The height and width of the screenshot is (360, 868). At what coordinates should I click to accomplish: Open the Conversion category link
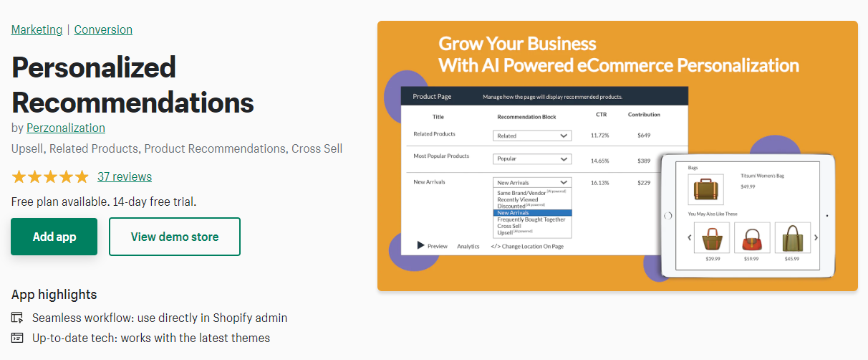coord(103,29)
